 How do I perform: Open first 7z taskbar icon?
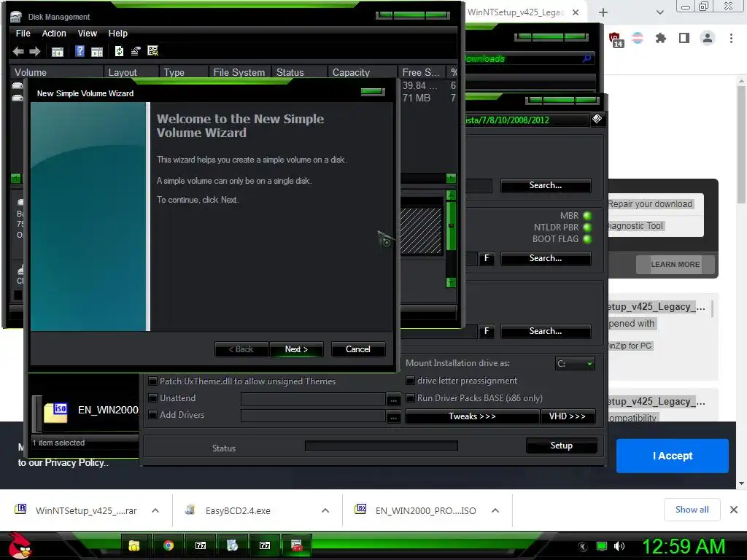click(x=201, y=545)
